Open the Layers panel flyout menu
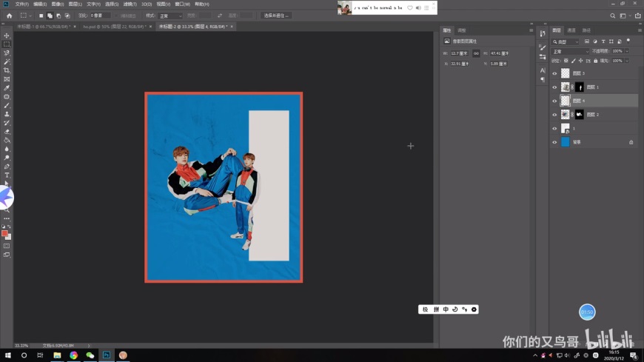The image size is (644, 362). point(640,30)
